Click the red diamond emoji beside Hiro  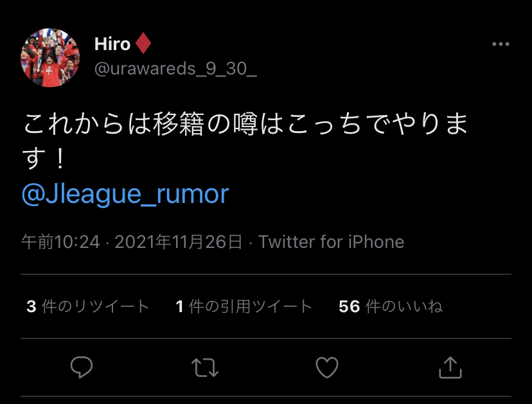[143, 43]
